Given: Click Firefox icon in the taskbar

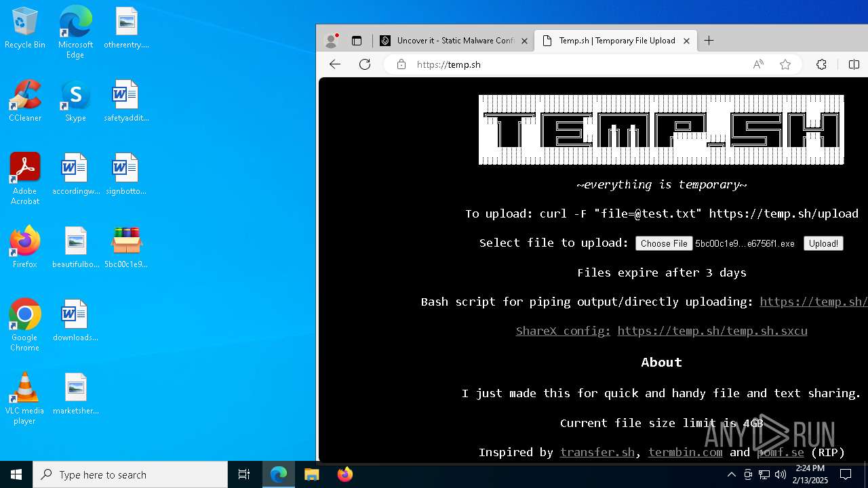Looking at the screenshot, I should coord(345,474).
